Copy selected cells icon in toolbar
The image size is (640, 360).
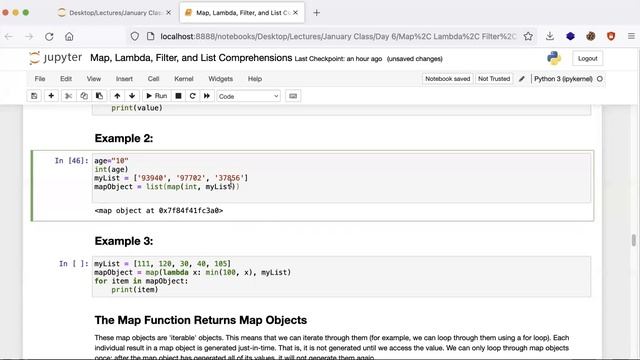[84, 96]
